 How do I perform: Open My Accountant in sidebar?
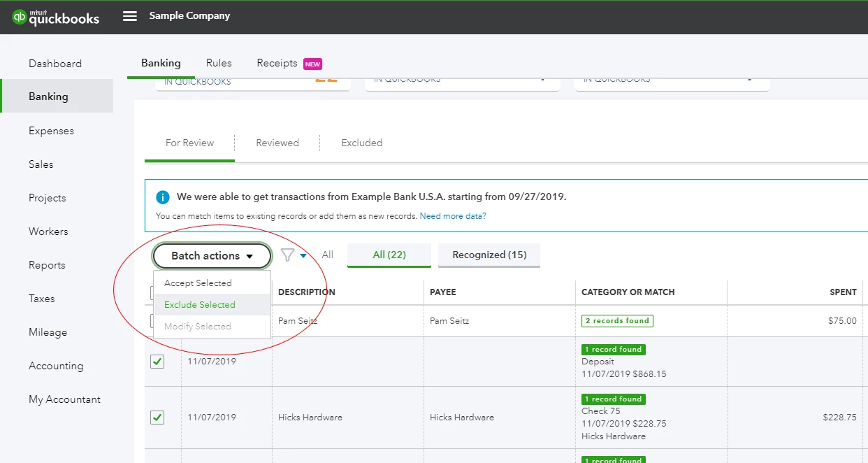click(64, 399)
